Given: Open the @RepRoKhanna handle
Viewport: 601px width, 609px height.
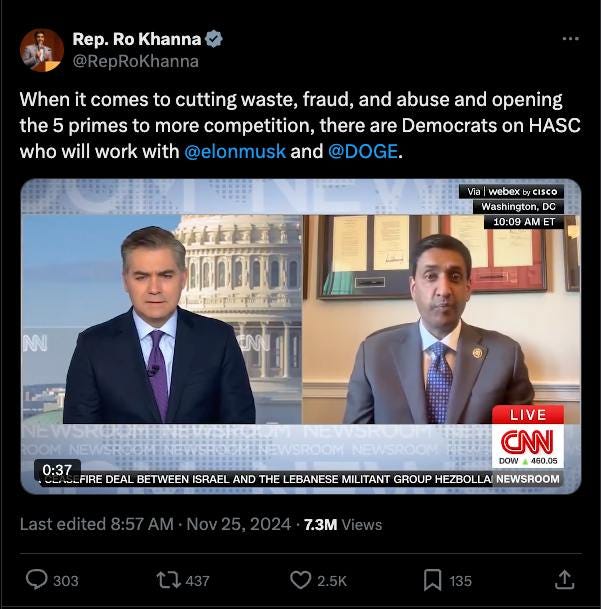Looking at the screenshot, I should 136,61.
